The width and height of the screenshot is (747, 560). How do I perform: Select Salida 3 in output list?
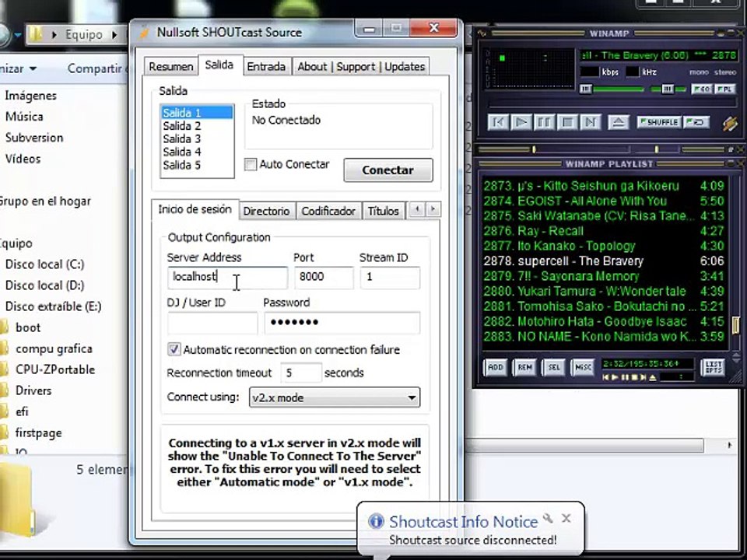[197, 138]
